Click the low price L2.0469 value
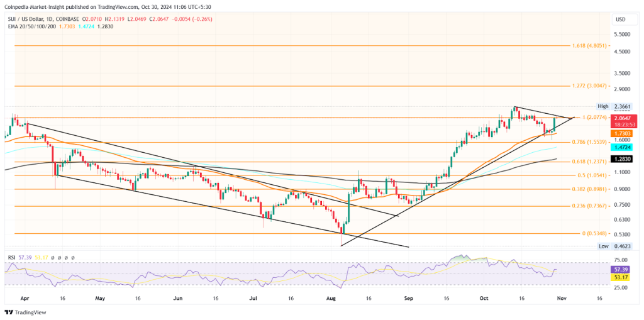644x320 pixels. click(x=138, y=19)
